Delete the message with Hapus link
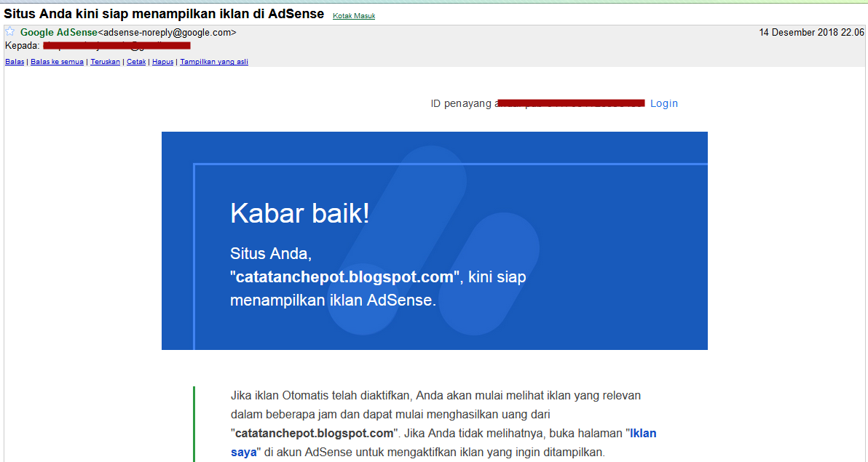 [163, 62]
